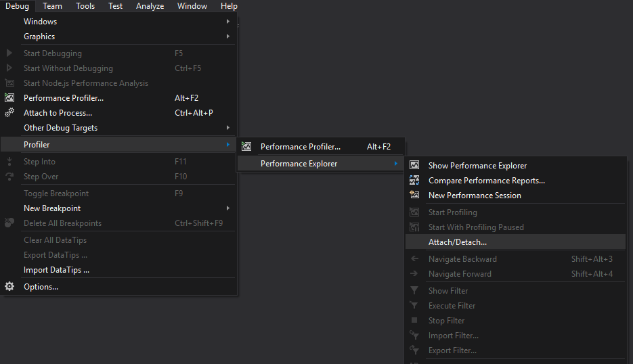This screenshot has height=364, width=633.
Task: Choose New Performance Session
Action: [x=515, y=196]
